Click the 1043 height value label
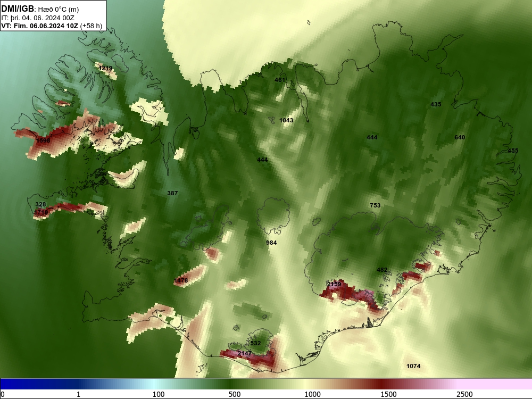This screenshot has width=532, height=399. [286, 120]
